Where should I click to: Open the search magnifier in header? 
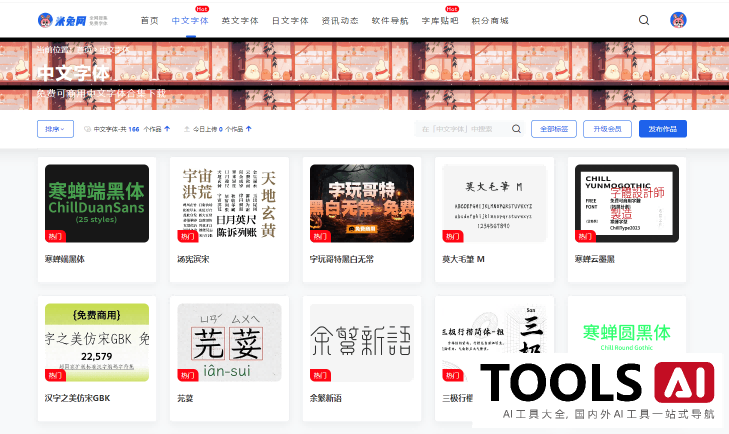644,20
